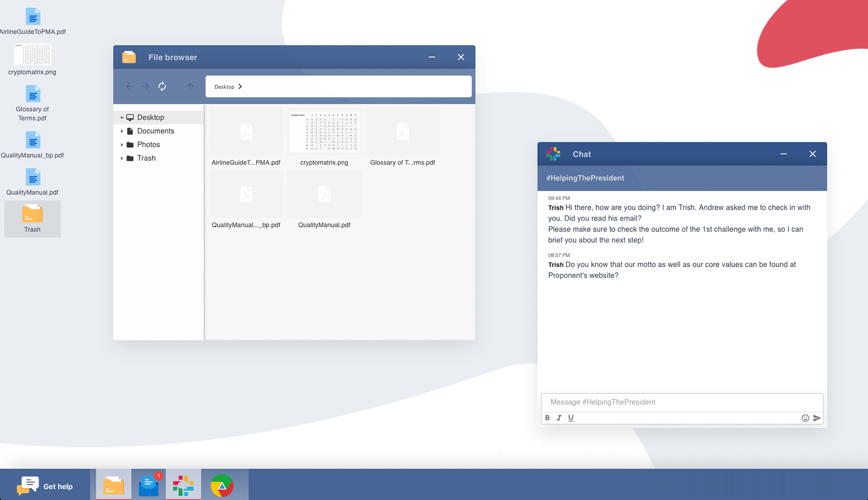
Task: Open the mail app in the taskbar
Action: [x=149, y=485]
